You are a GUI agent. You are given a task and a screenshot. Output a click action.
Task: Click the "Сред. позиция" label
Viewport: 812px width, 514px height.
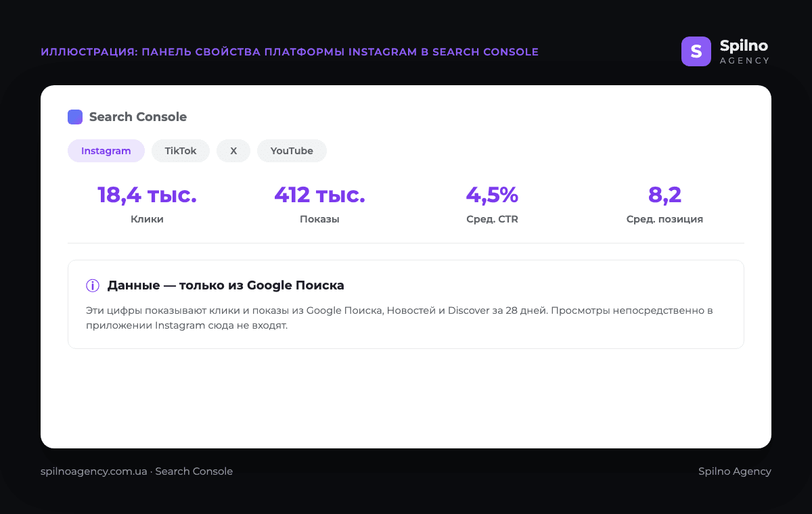pyautogui.click(x=664, y=219)
